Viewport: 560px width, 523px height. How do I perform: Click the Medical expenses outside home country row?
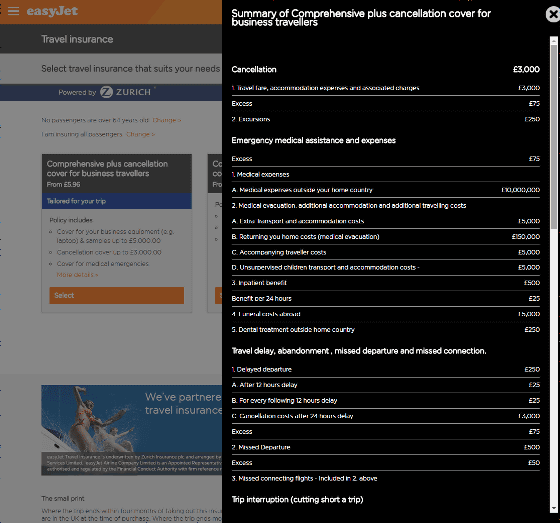click(386, 190)
